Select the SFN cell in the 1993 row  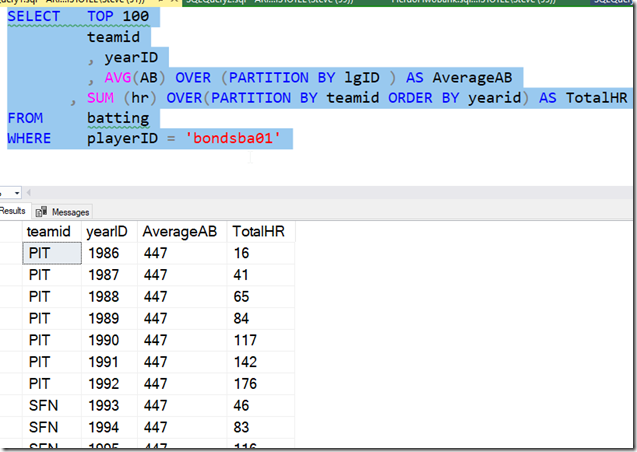(52, 405)
